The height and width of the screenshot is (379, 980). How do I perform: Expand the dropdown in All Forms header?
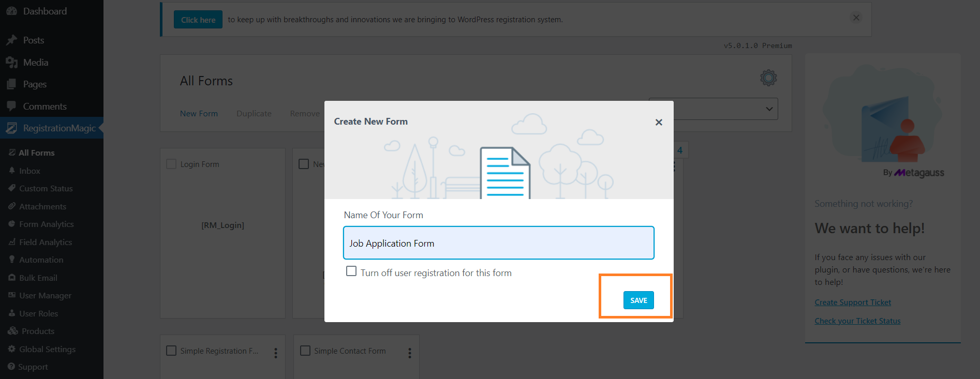[769, 109]
